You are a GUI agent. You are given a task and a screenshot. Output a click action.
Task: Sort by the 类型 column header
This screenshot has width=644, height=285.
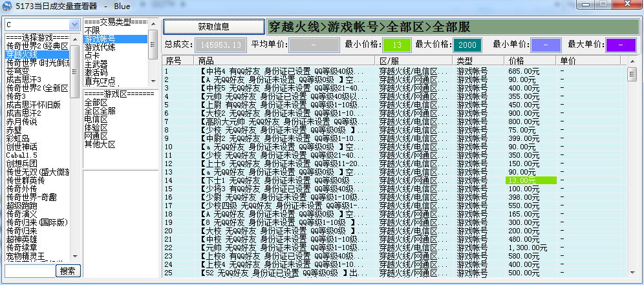(479, 61)
